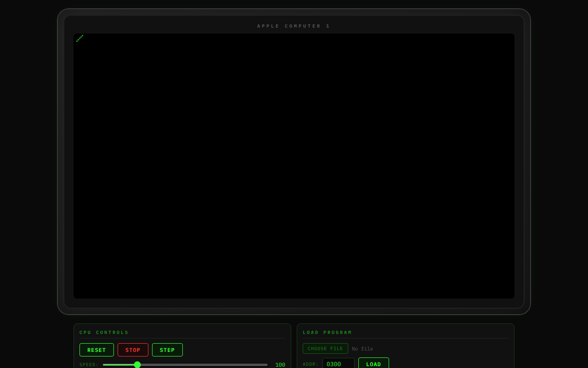588x368 pixels.
Task: Click the CHOOSE FILE button
Action: (x=325, y=349)
